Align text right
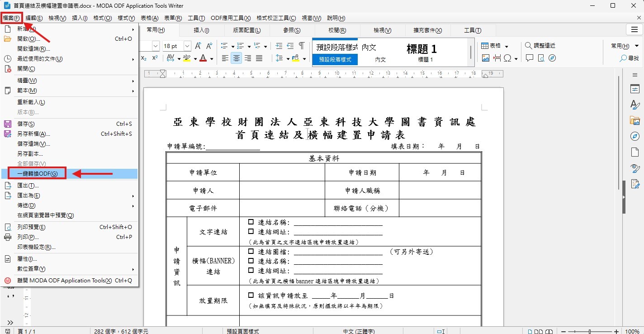The height and width of the screenshot is (334, 644). (x=248, y=58)
